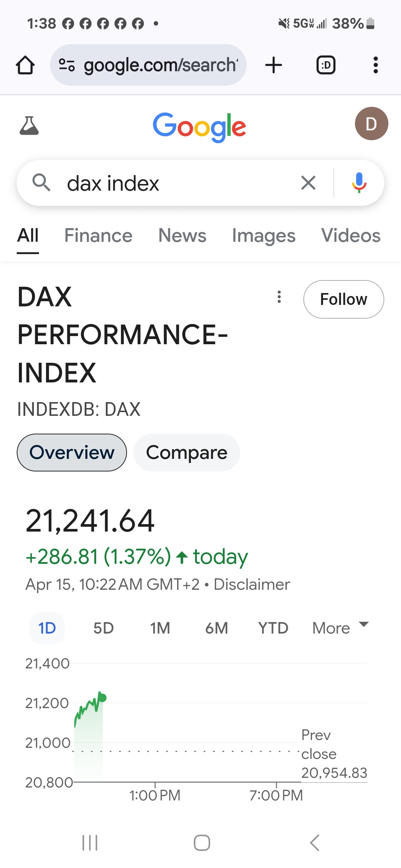Select the Overview chip
Viewport: 401px width, 868px height.
pyautogui.click(x=72, y=453)
